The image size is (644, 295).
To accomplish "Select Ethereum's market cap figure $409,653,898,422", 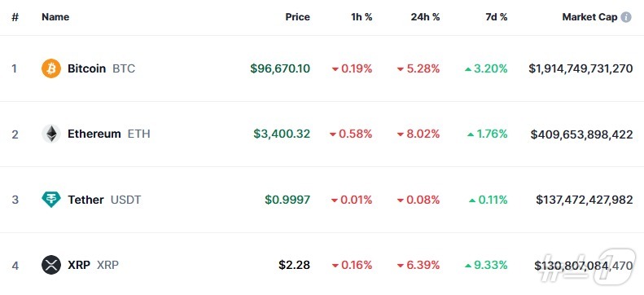I will point(581,134).
